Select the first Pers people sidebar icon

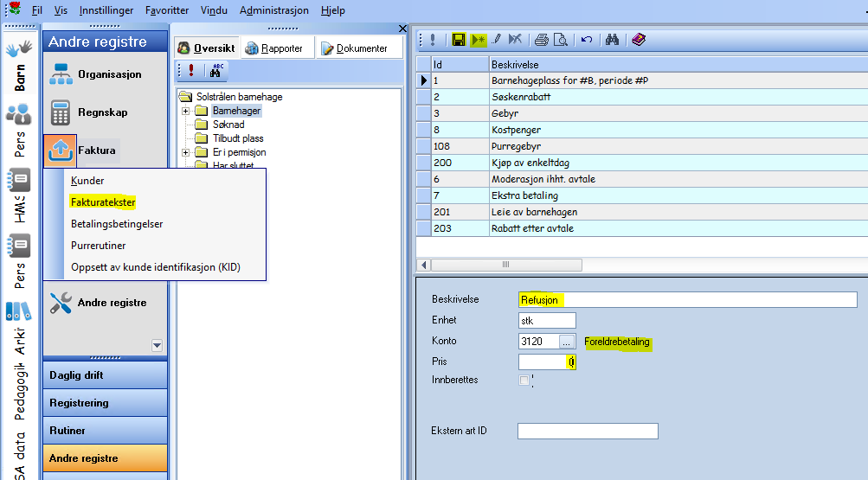pos(19,114)
